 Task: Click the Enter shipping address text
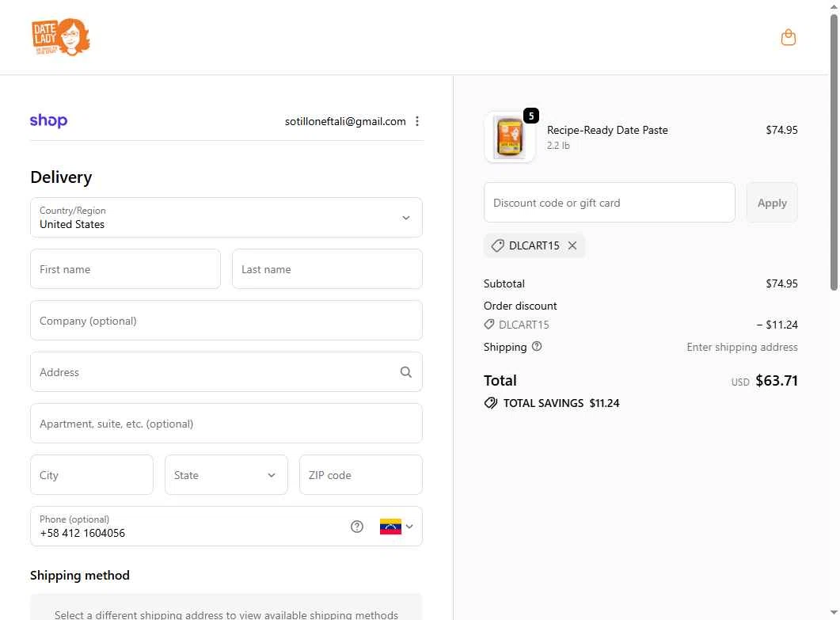point(742,347)
